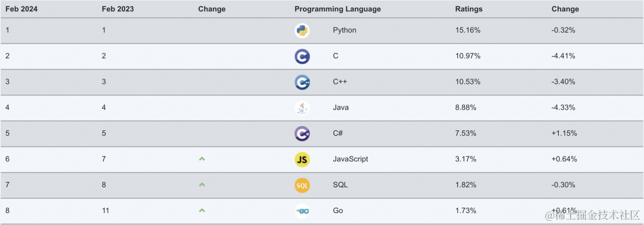Screen dimensions: 644x225
Task: Click the 1.73% rating value
Action: tap(466, 211)
